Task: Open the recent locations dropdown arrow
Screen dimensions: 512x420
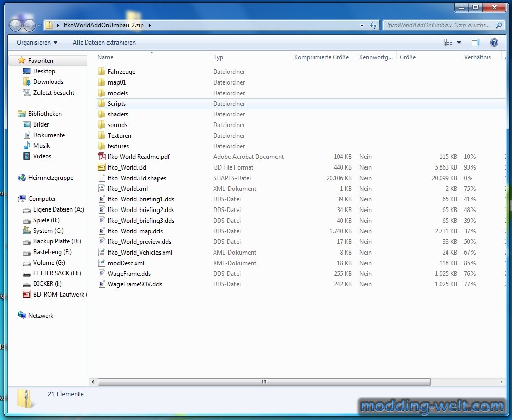Action: click(x=40, y=25)
